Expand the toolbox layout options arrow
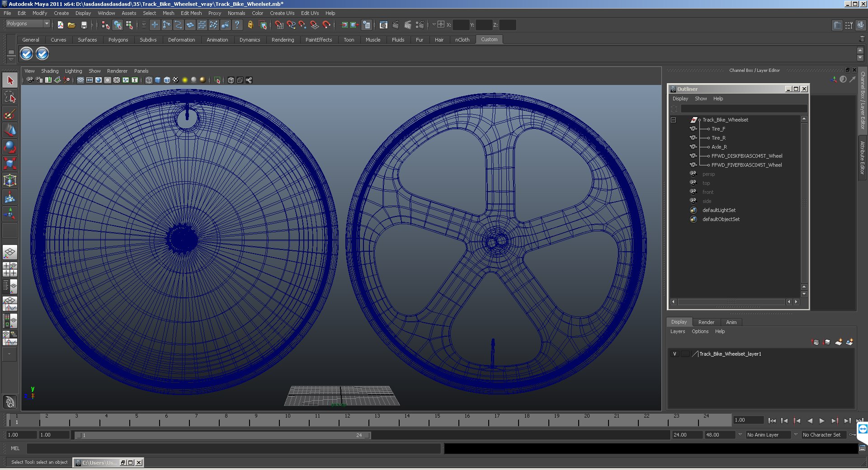The height and width of the screenshot is (470, 868). click(9, 354)
